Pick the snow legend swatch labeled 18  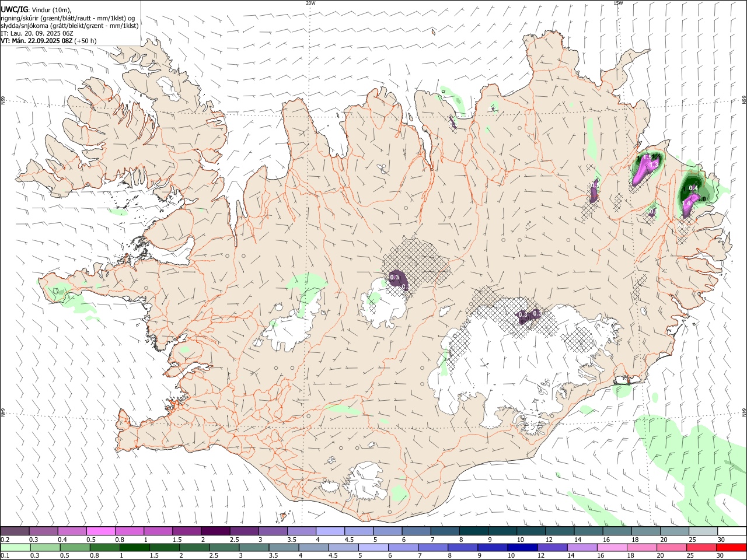[x=645, y=531]
